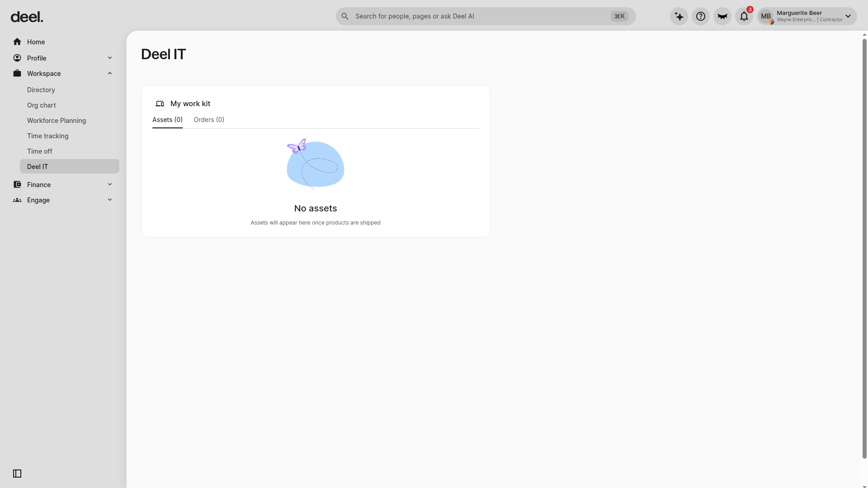Click the Deel logo
868x488 pixels.
point(27,17)
